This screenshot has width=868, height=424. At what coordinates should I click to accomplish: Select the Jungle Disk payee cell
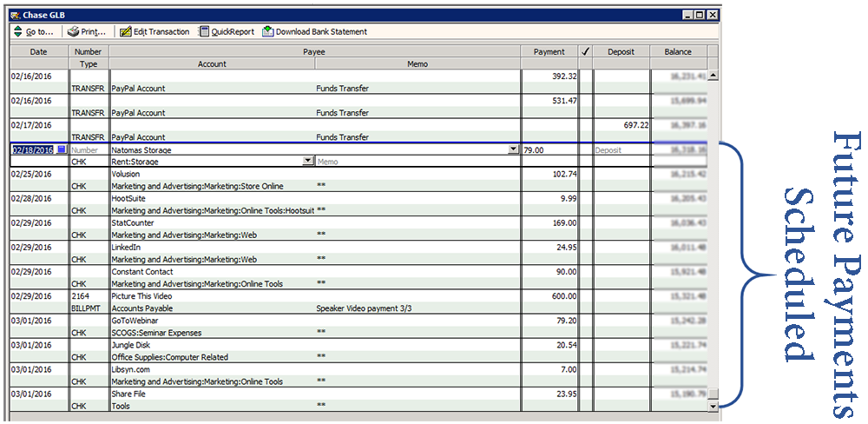315,345
